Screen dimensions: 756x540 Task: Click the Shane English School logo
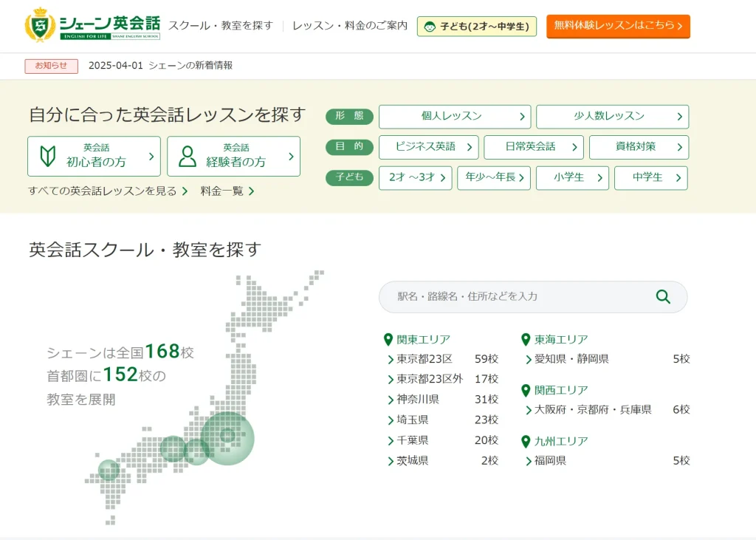pos(92,25)
